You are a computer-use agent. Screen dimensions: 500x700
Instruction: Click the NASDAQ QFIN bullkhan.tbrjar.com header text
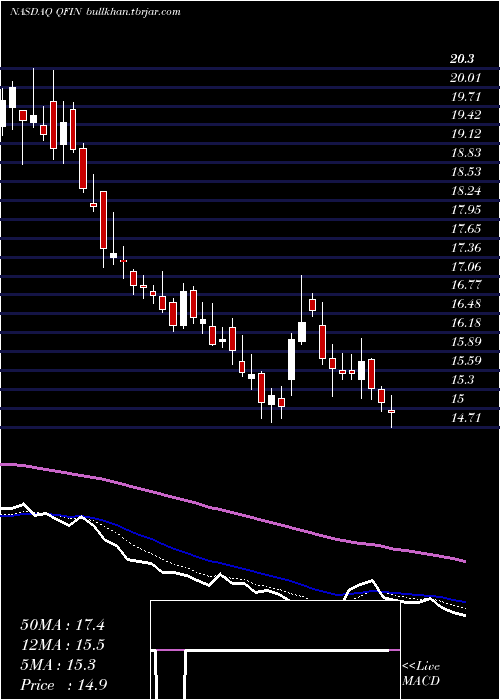95,12
